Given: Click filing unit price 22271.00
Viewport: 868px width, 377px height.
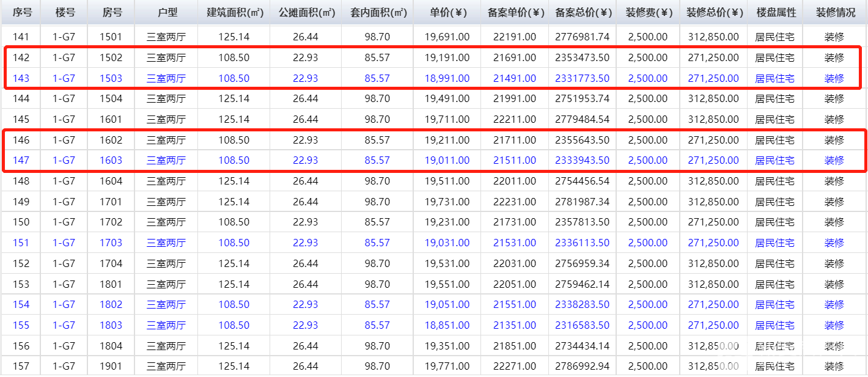Looking at the screenshot, I should (515, 366).
